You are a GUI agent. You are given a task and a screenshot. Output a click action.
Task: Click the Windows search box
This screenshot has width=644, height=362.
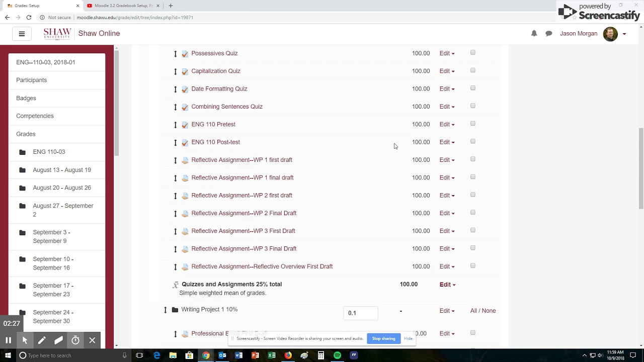(73, 355)
